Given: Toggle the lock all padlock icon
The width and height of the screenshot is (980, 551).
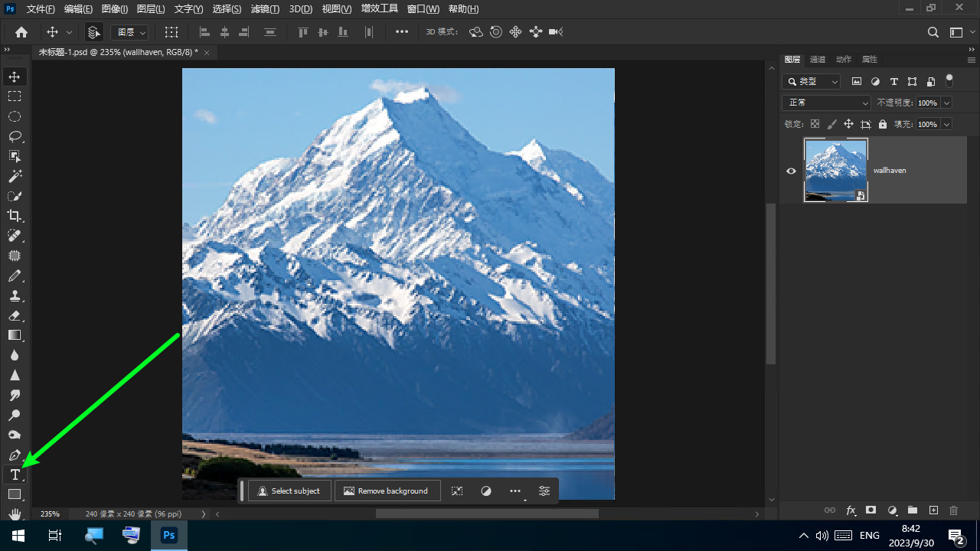Looking at the screenshot, I should point(883,124).
